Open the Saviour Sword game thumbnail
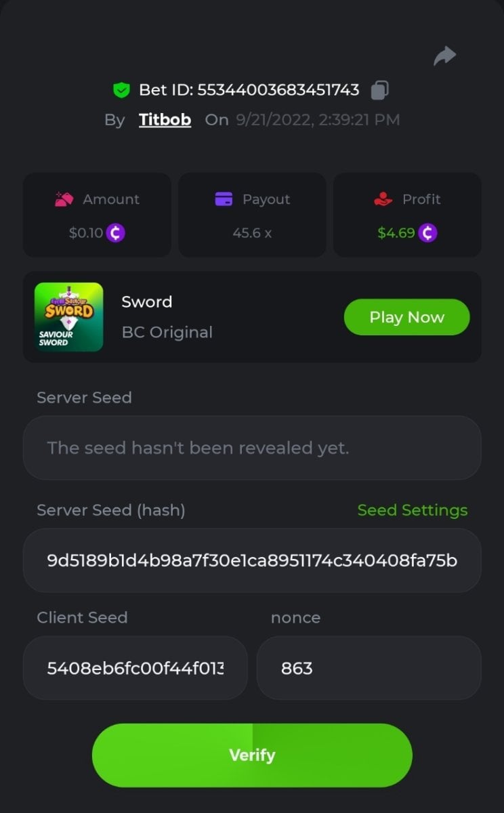The height and width of the screenshot is (813, 504). click(69, 317)
